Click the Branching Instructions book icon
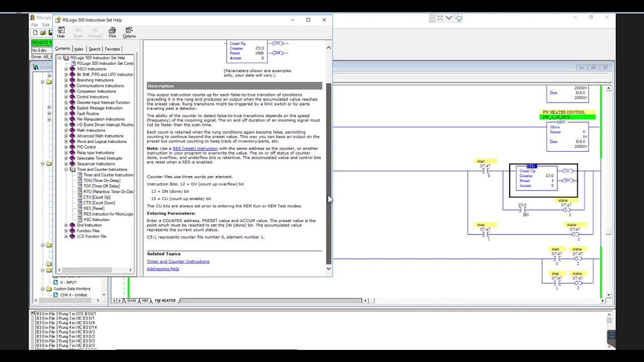This screenshot has width=644, height=362. coord(72,80)
